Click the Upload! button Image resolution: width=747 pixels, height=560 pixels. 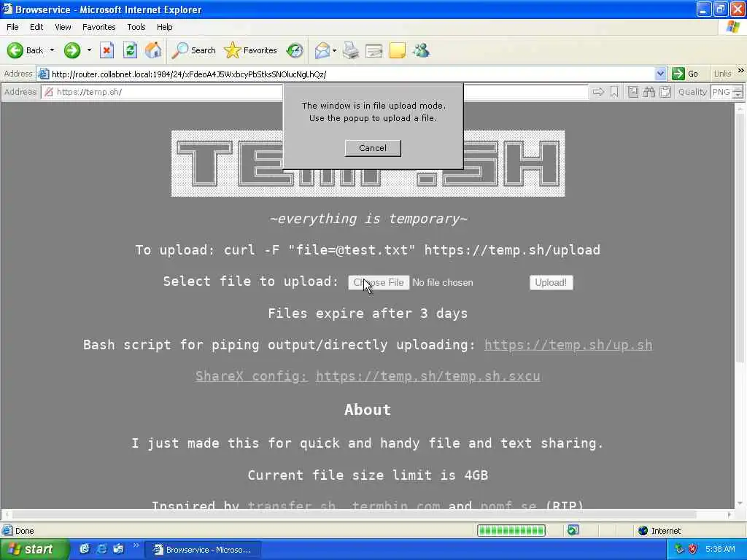pyautogui.click(x=551, y=282)
